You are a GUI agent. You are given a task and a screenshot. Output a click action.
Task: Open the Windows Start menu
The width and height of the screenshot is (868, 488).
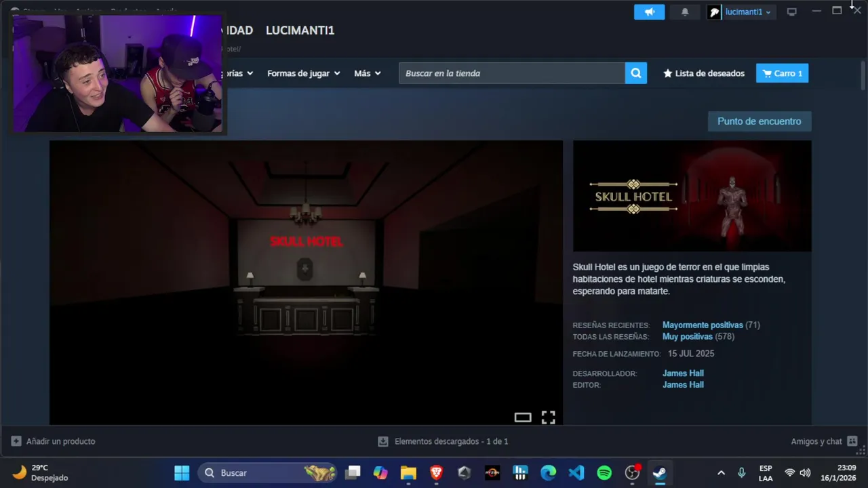tap(182, 473)
